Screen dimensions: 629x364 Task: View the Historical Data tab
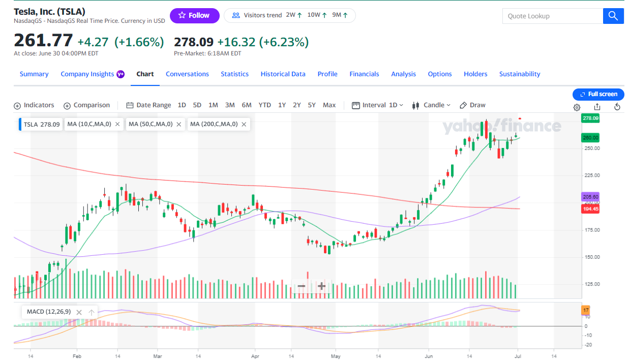tap(283, 74)
